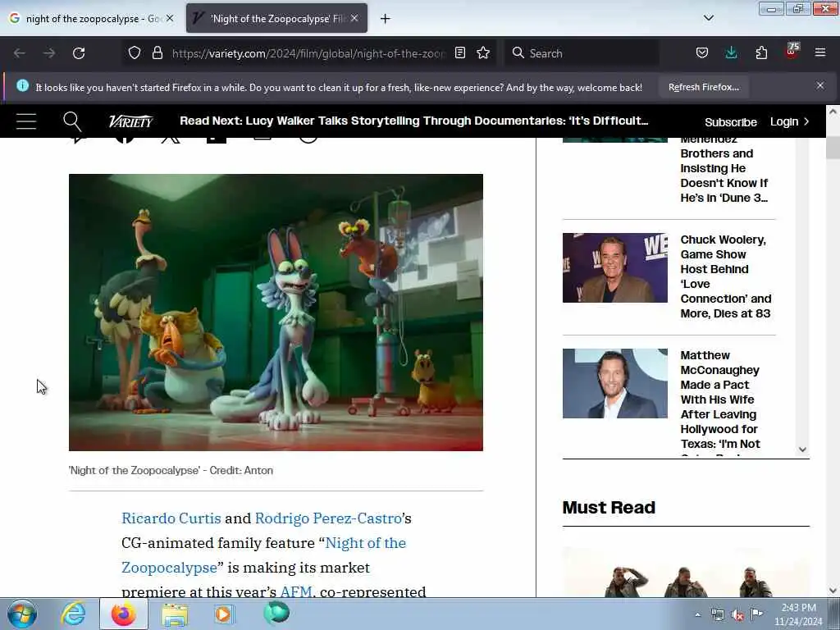Open a new tab with plus button
This screenshot has width=840, height=630.
point(386,19)
